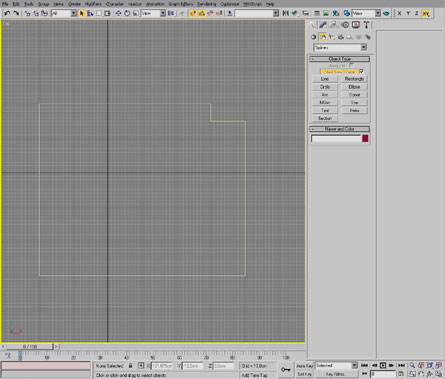This screenshot has width=445, height=379.
Task: Collapse the Name and Color rollout
Action: pos(340,129)
